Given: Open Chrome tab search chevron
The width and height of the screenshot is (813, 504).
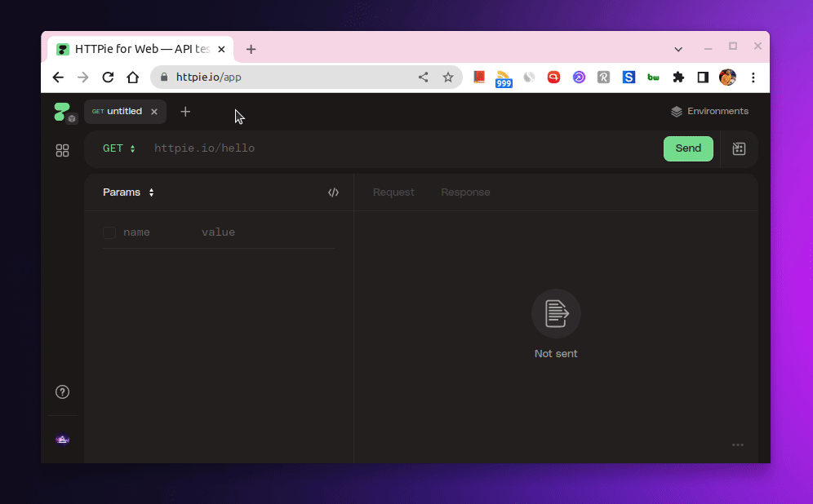Looking at the screenshot, I should point(678,49).
